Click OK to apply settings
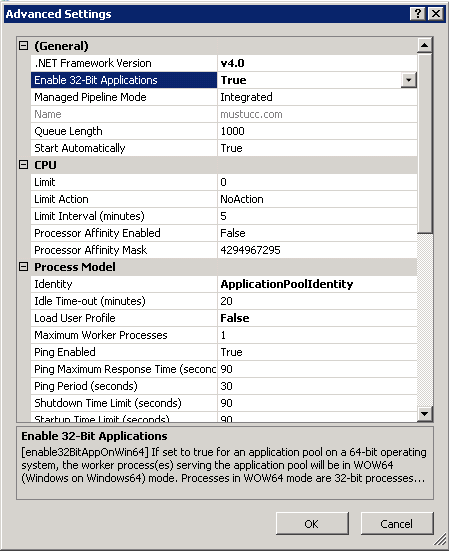The height and width of the screenshot is (551, 449). point(312,524)
